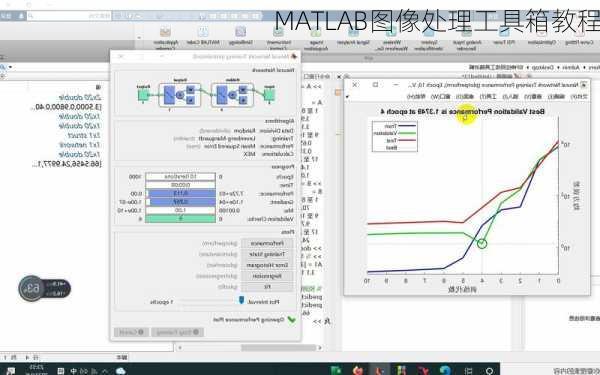Viewport: 600px width, 375px height.
Task: Select the 1x1 network workspace value
Action: click(x=80, y=145)
